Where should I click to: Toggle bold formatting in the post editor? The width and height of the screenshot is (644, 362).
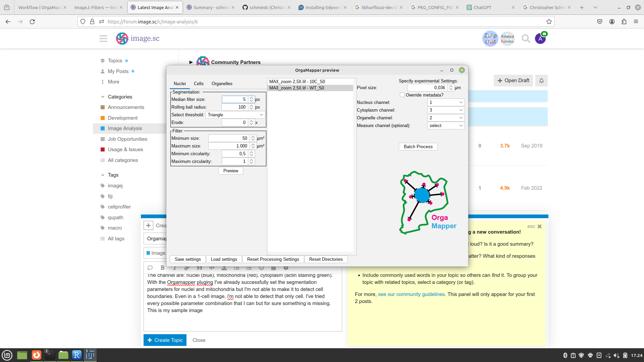tap(162, 268)
